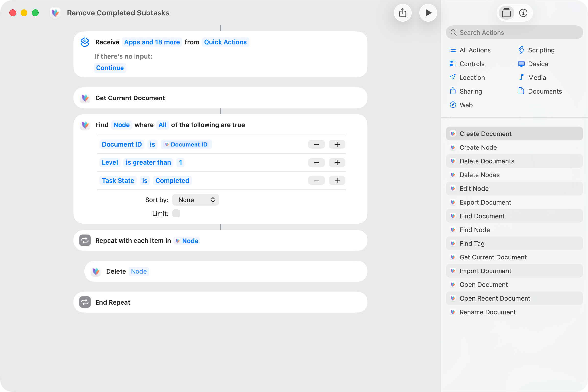Choose the Open Recent Document action
Viewport: 588px width, 392px height.
514,298
